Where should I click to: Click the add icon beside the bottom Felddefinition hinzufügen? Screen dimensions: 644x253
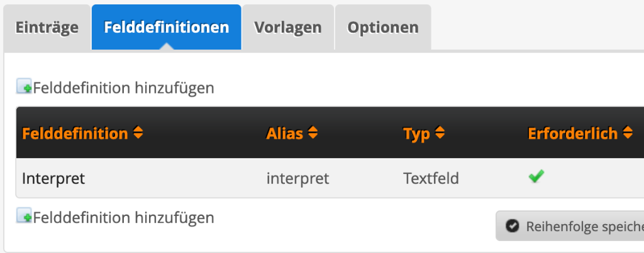click(25, 217)
